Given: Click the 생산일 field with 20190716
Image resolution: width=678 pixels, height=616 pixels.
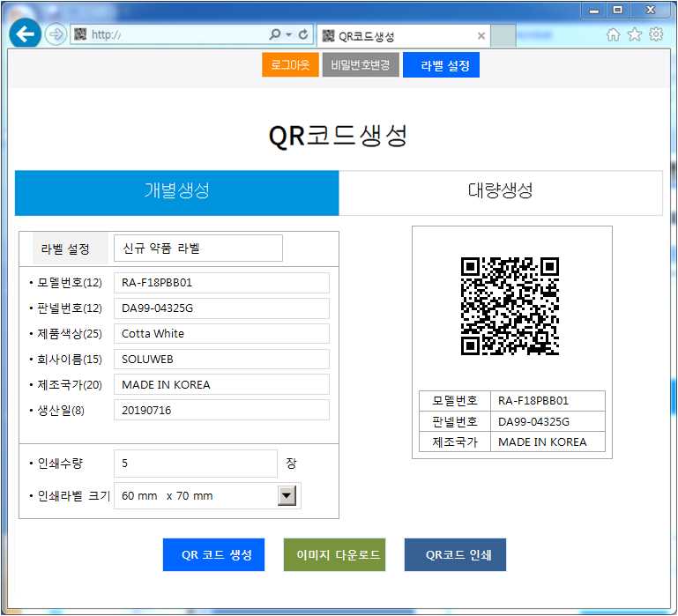Looking at the screenshot, I should tap(221, 411).
